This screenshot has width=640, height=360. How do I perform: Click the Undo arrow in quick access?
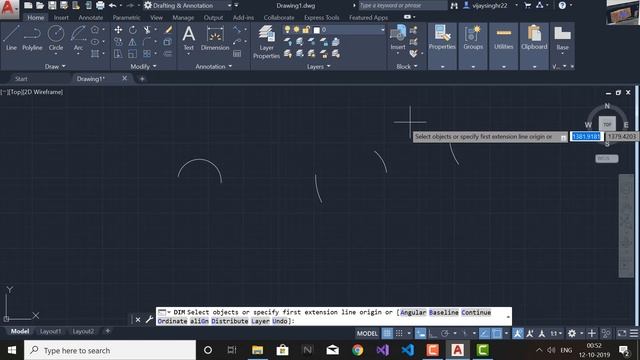point(113,5)
